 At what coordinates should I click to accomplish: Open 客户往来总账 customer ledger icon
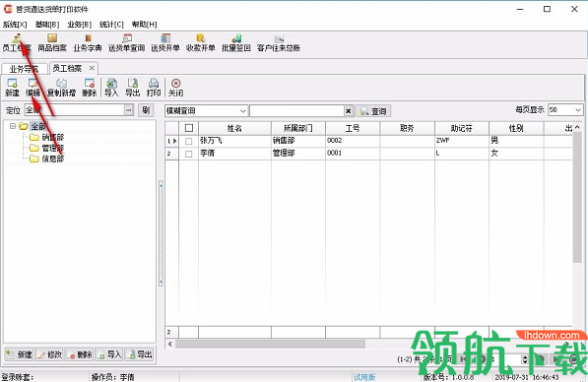pos(279,42)
